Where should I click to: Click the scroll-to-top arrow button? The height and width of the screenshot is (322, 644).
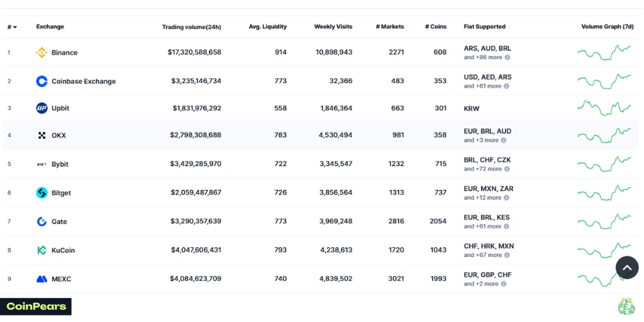(627, 268)
